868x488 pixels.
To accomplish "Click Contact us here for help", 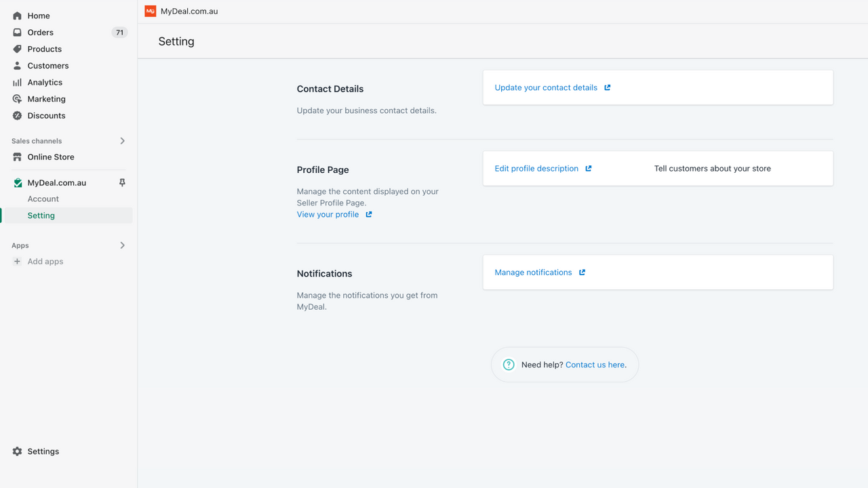I will pyautogui.click(x=594, y=364).
